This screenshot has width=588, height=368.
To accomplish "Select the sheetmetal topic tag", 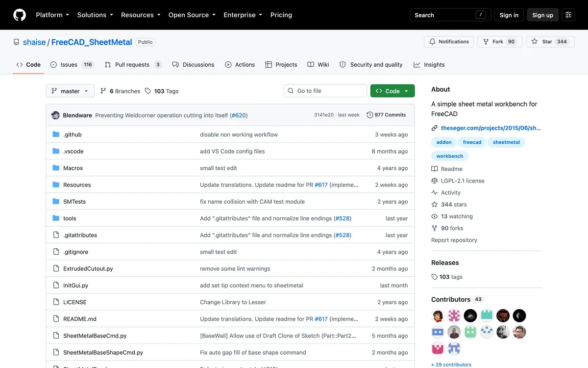I will point(506,142).
